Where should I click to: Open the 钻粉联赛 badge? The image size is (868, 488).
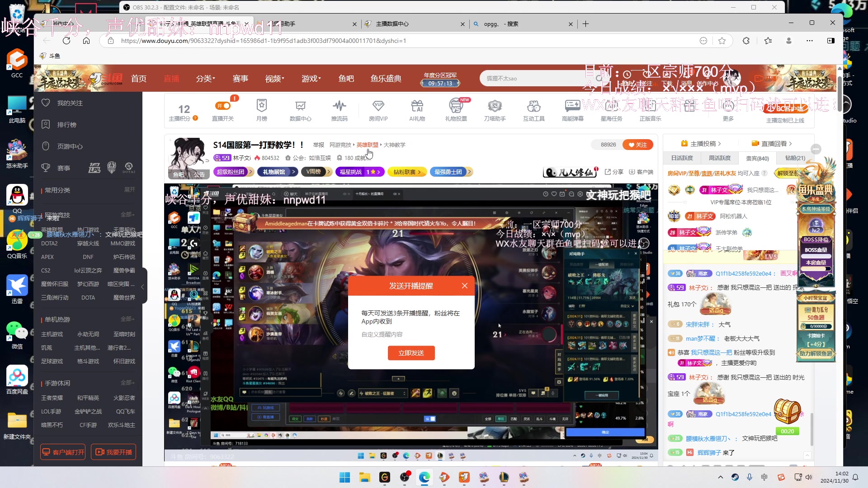coord(407,172)
